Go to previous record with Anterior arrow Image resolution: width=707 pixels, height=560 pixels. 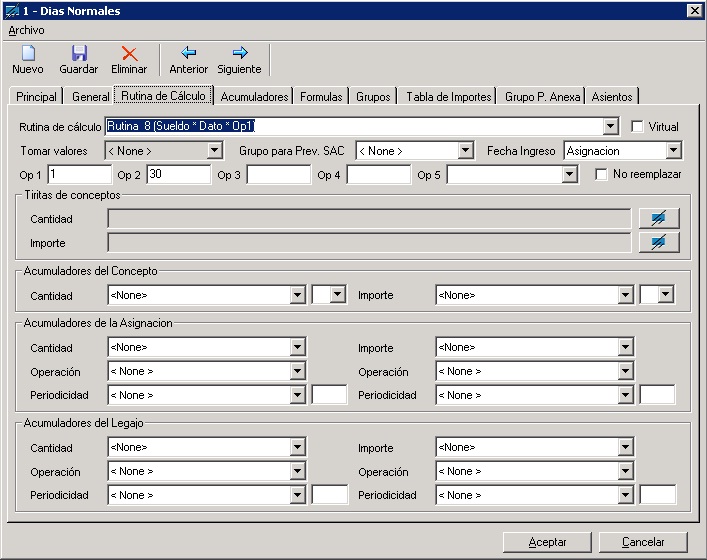[188, 54]
